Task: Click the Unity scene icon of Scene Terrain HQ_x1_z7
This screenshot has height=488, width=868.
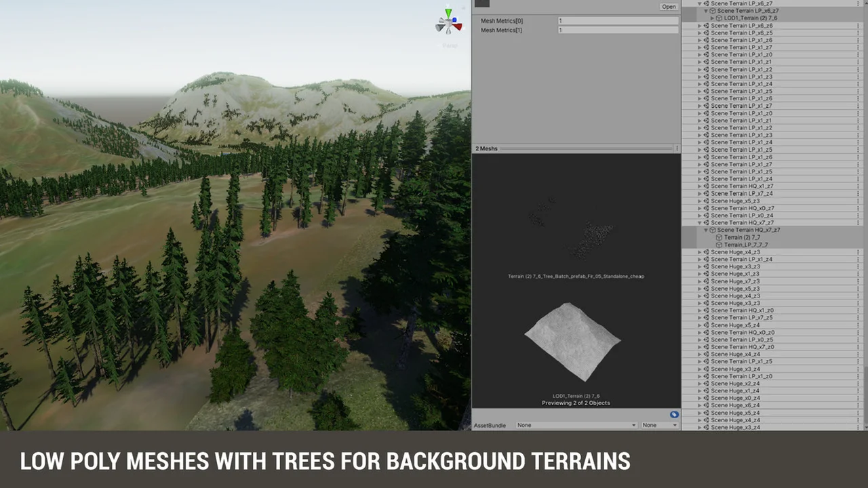Action: pyautogui.click(x=706, y=186)
